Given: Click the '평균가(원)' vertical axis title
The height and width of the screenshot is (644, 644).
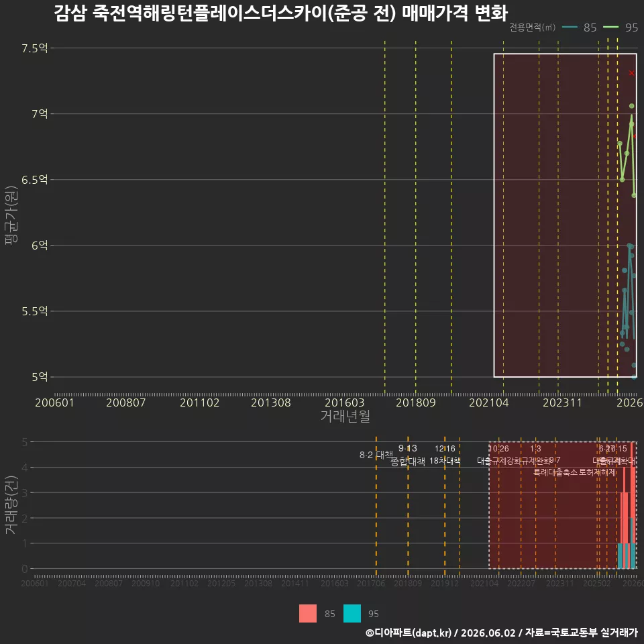Looking at the screenshot, I should click(x=11, y=215).
